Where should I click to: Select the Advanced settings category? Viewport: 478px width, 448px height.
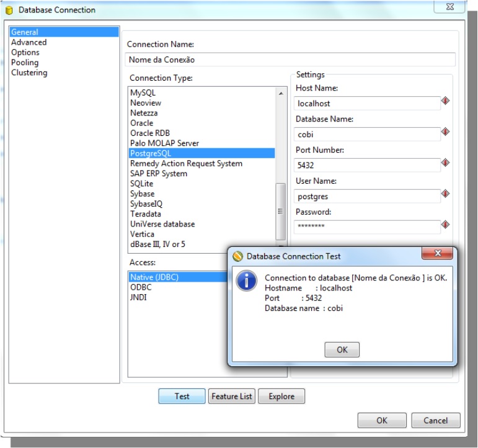coord(29,42)
